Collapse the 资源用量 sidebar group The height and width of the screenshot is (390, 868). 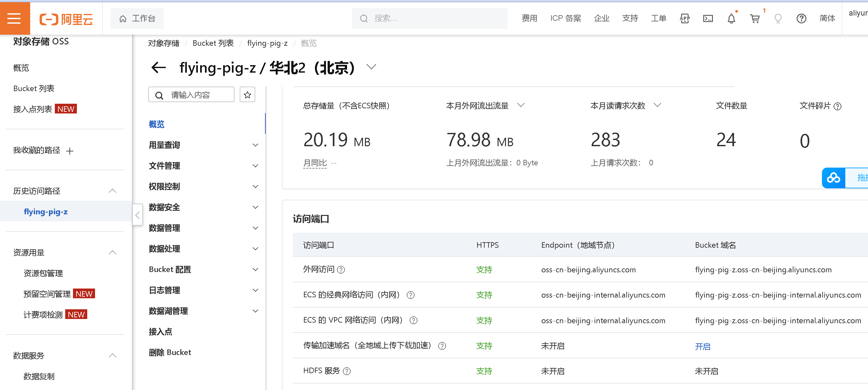click(x=113, y=253)
